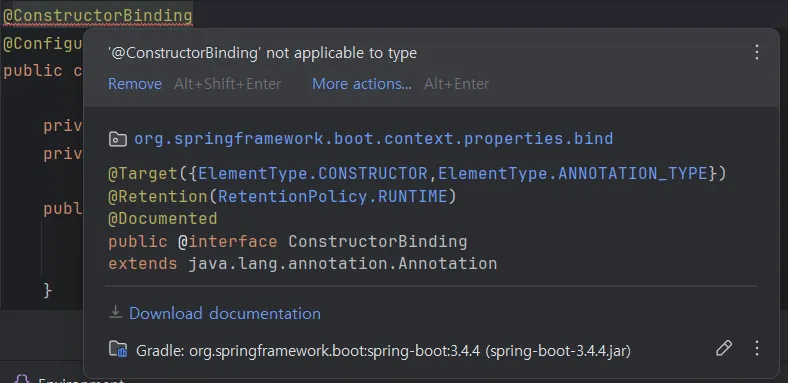Image resolution: width=788 pixels, height=383 pixels.
Task: Open the RetentionPolicy.RUNTIME link
Action: coord(332,197)
